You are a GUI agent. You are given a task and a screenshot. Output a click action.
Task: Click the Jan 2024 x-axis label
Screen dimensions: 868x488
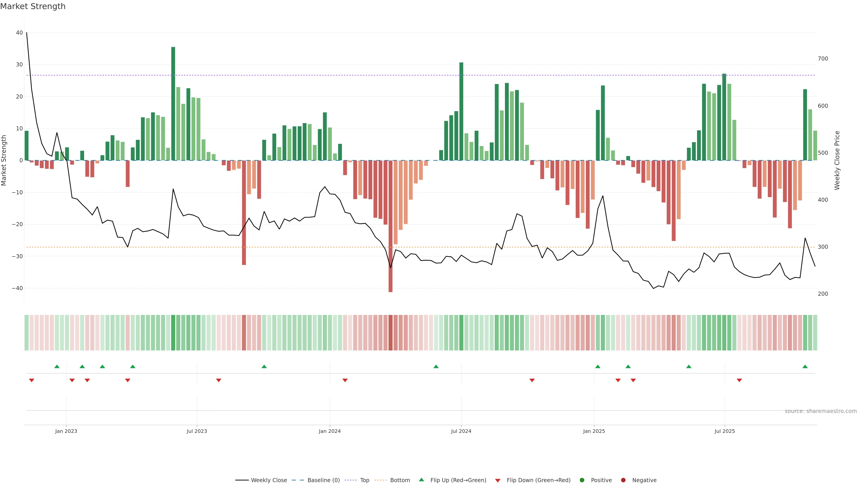coord(330,431)
